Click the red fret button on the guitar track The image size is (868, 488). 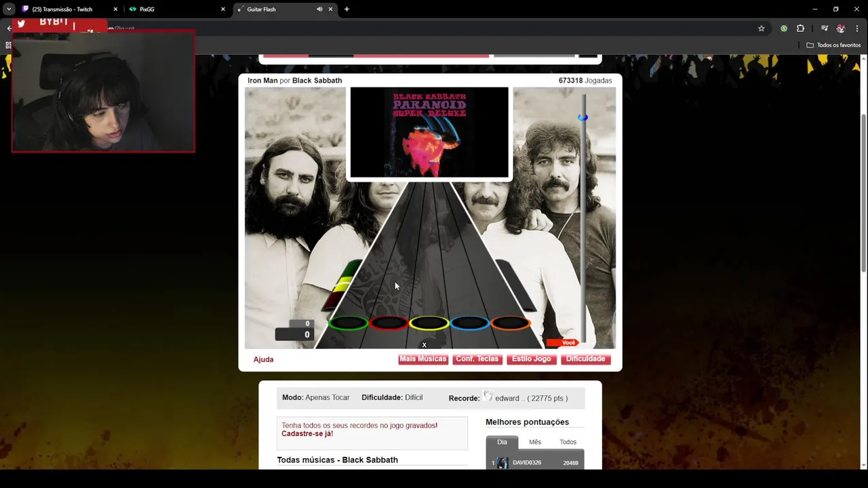(x=389, y=323)
